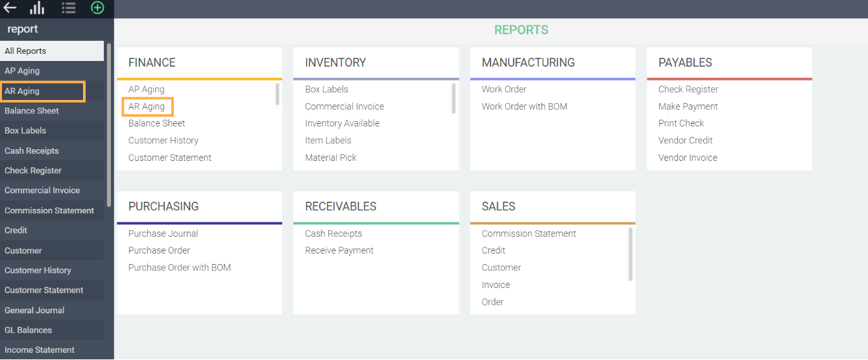868x360 pixels.
Task: Click the list view icon
Action: coord(68,8)
